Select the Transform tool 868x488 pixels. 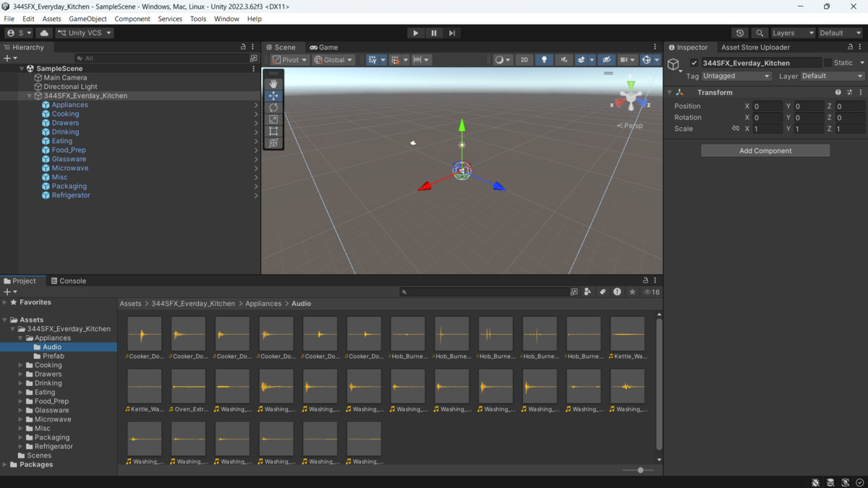pos(273,143)
